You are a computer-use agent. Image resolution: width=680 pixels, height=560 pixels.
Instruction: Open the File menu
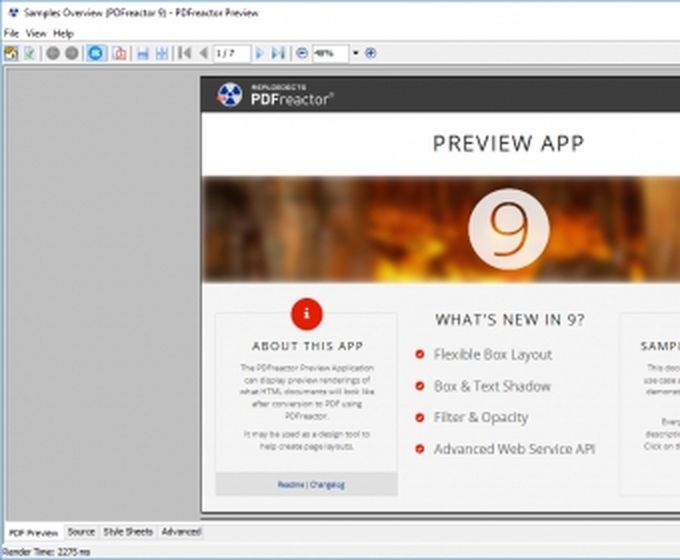11,33
